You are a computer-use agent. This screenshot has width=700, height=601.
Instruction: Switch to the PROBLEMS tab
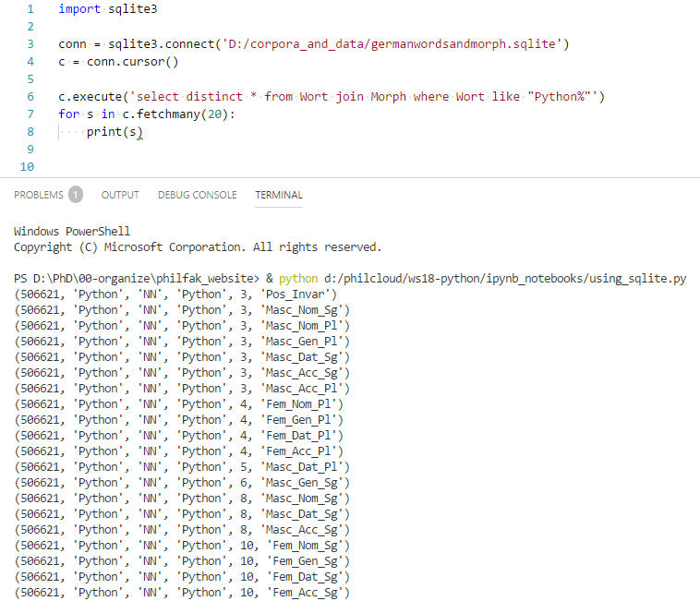click(39, 195)
